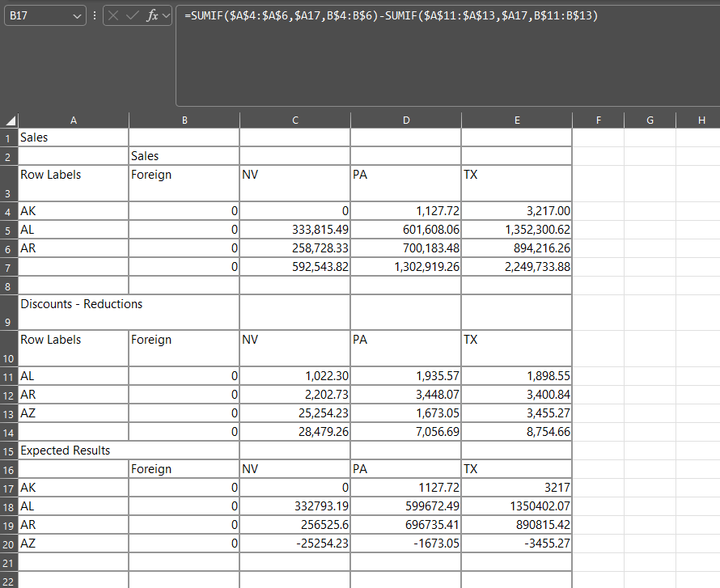
Task: Click cell with value 1,127.72
Action: pyautogui.click(x=406, y=211)
